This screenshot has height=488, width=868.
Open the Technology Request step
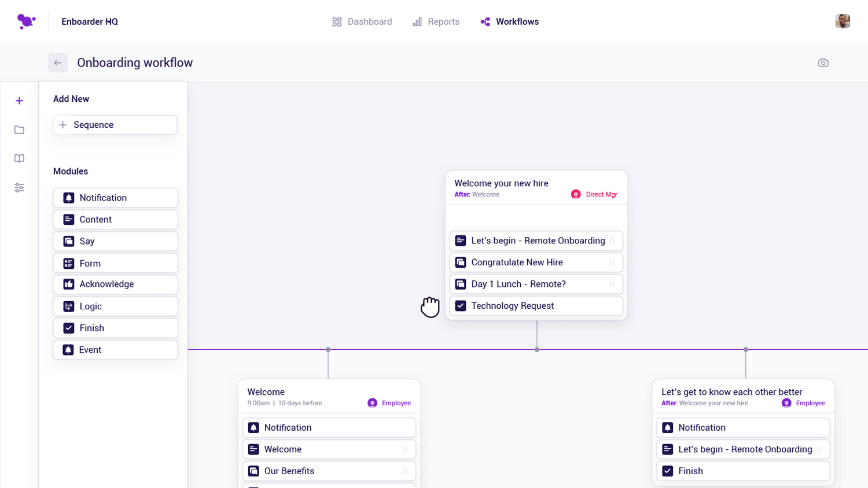(536, 306)
